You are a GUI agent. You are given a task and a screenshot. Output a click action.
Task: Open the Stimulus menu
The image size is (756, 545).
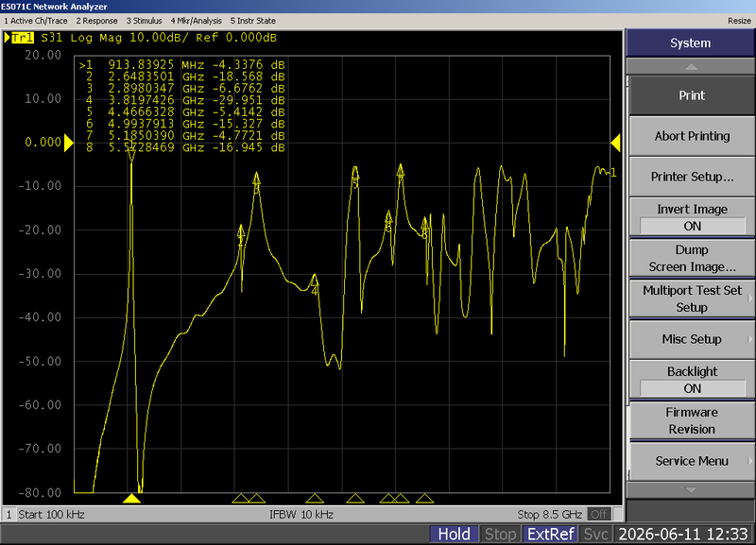click(144, 21)
